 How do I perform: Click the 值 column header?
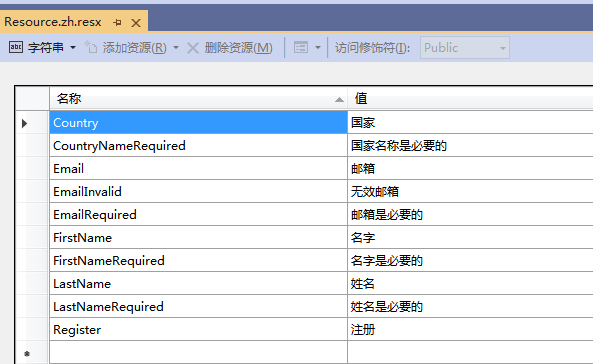pos(470,99)
